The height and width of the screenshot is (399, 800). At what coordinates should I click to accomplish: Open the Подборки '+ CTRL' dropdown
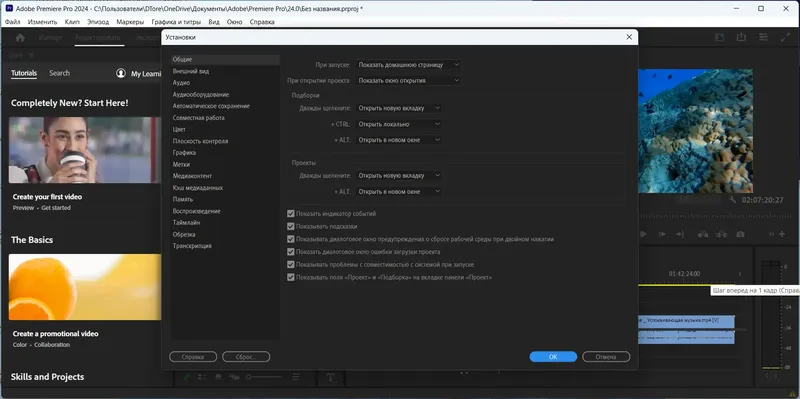click(398, 124)
